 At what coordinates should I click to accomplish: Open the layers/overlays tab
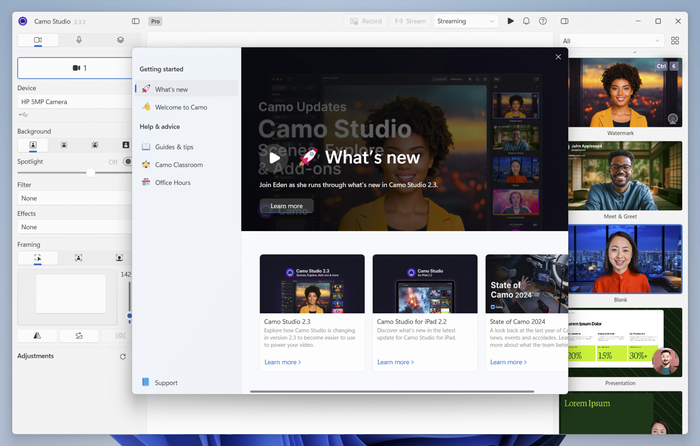tap(120, 40)
